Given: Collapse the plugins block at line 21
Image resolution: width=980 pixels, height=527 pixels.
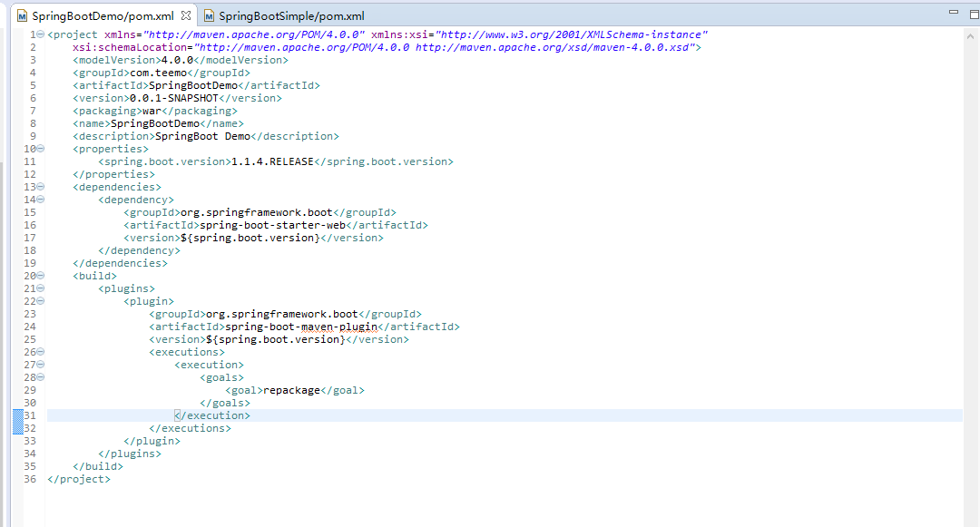Looking at the screenshot, I should pyautogui.click(x=41, y=288).
